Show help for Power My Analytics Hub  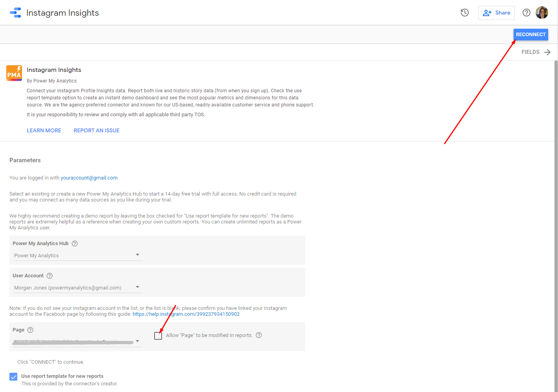[x=75, y=244]
